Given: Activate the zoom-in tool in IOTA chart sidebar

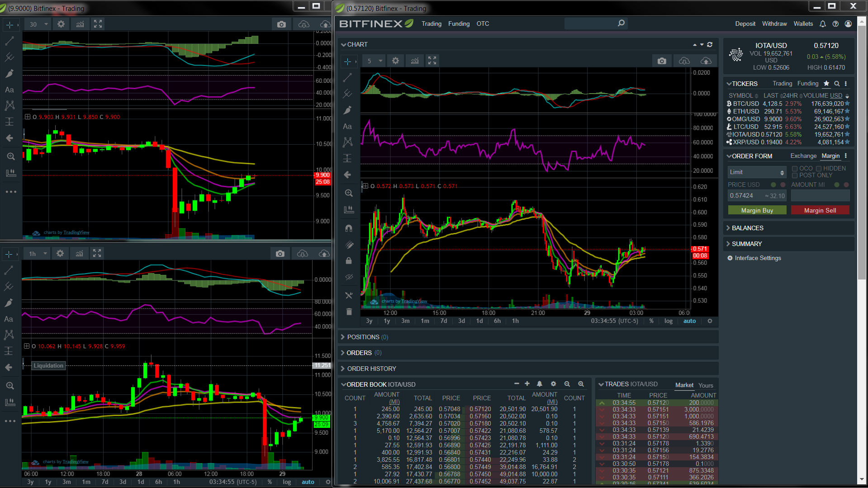Looking at the screenshot, I should click(x=348, y=193).
